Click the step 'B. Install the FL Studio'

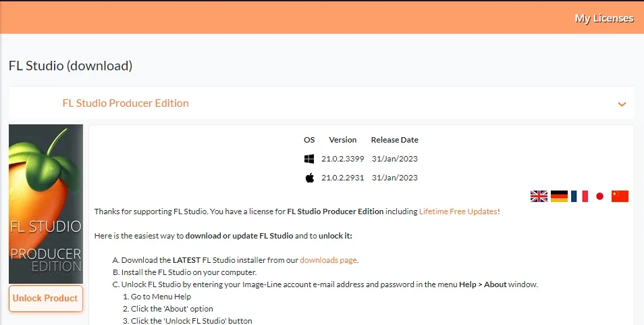point(184,272)
